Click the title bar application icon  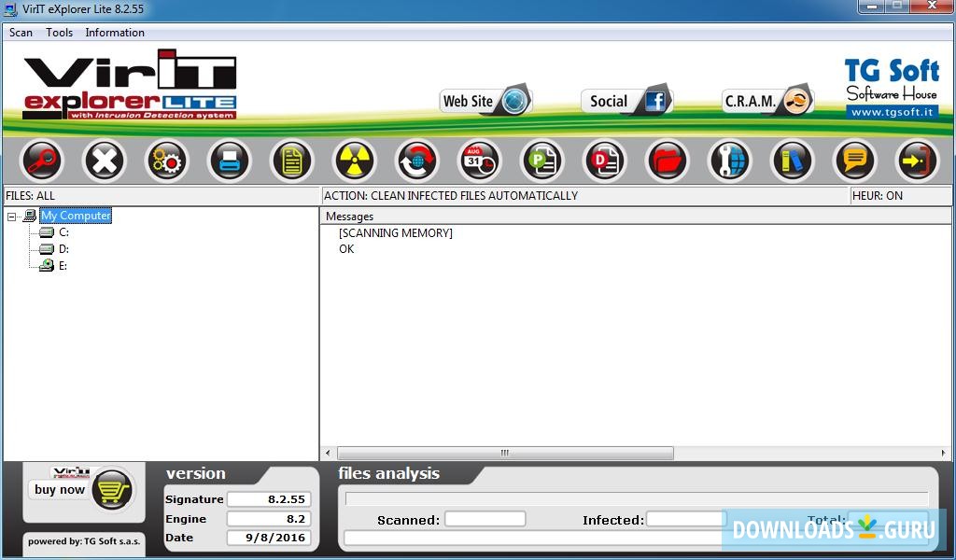point(10,9)
